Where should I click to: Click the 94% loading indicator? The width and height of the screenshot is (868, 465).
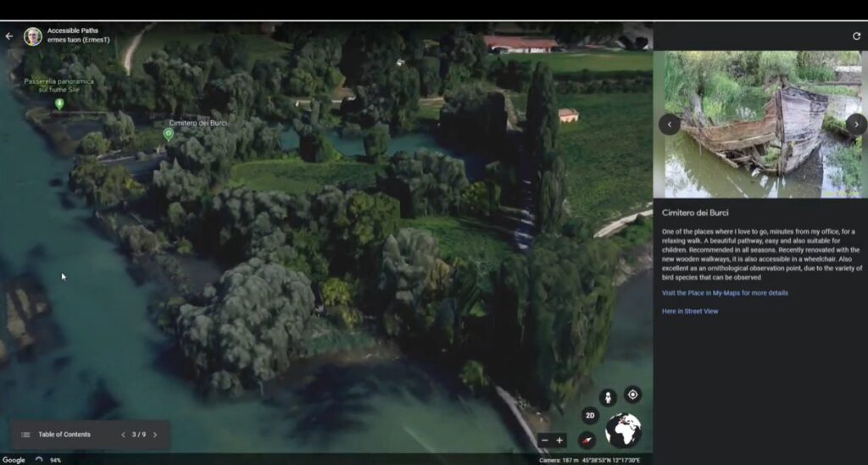(x=55, y=460)
